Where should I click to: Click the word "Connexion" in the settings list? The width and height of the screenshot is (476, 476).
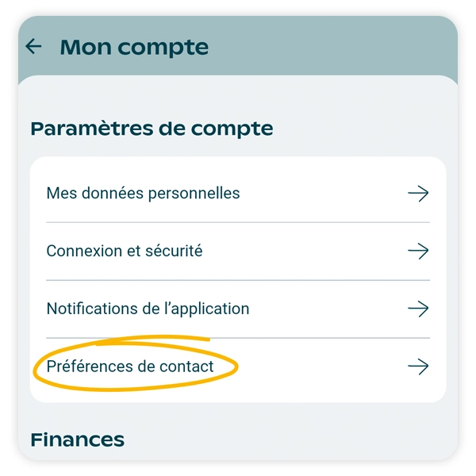point(82,251)
